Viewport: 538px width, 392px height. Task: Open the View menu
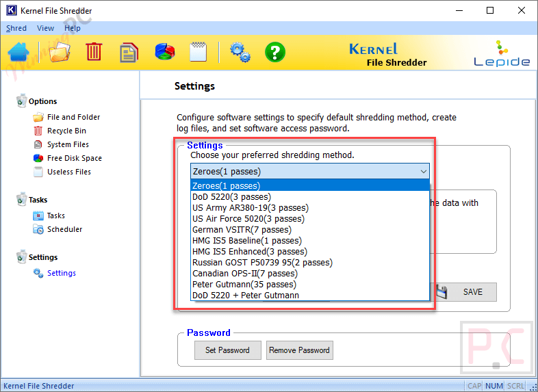[x=45, y=28]
